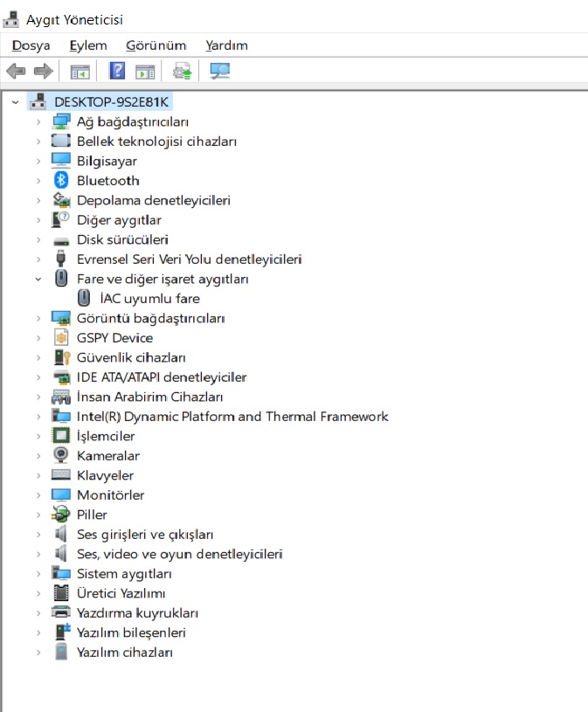Viewport: 588px width, 712px height.
Task: Click the Güvenlik cihazları key icon
Action: [62, 357]
